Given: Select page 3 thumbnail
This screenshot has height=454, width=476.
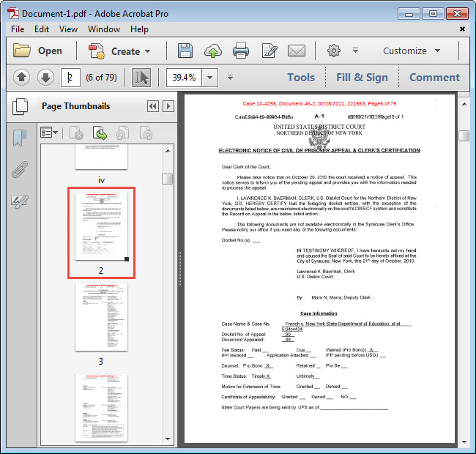Looking at the screenshot, I should (x=101, y=318).
